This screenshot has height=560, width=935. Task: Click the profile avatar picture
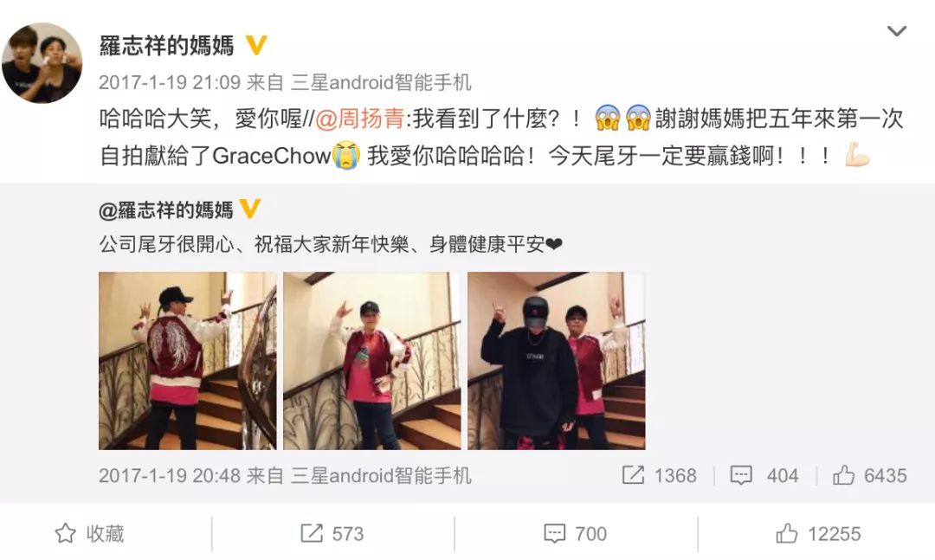tap(42, 63)
